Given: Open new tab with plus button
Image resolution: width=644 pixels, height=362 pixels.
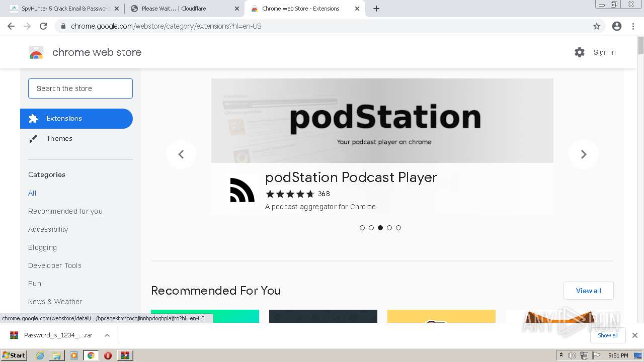Looking at the screenshot, I should [x=376, y=9].
